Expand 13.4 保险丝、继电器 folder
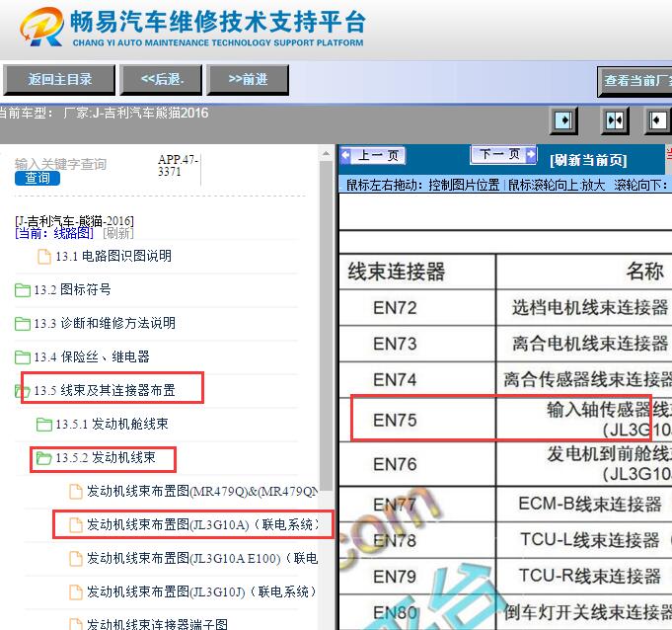Image resolution: width=672 pixels, height=630 pixels. tap(92, 356)
